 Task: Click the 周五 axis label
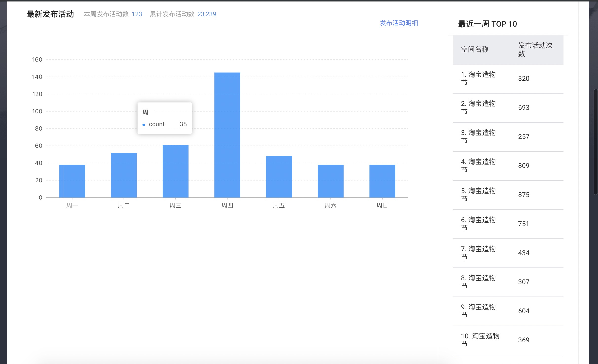[x=279, y=205]
